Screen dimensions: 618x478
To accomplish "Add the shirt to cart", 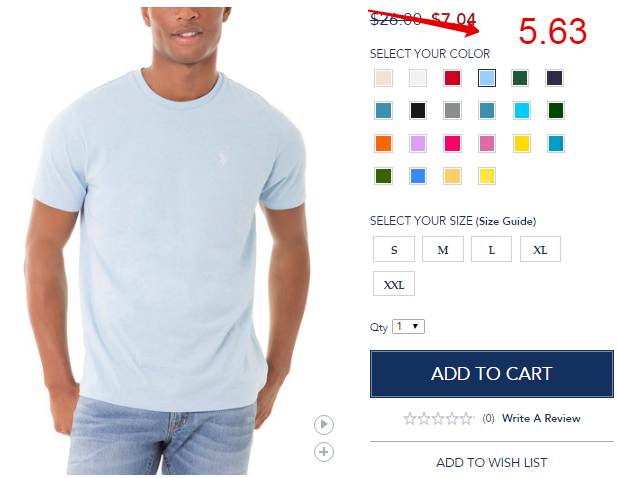I will [x=492, y=374].
